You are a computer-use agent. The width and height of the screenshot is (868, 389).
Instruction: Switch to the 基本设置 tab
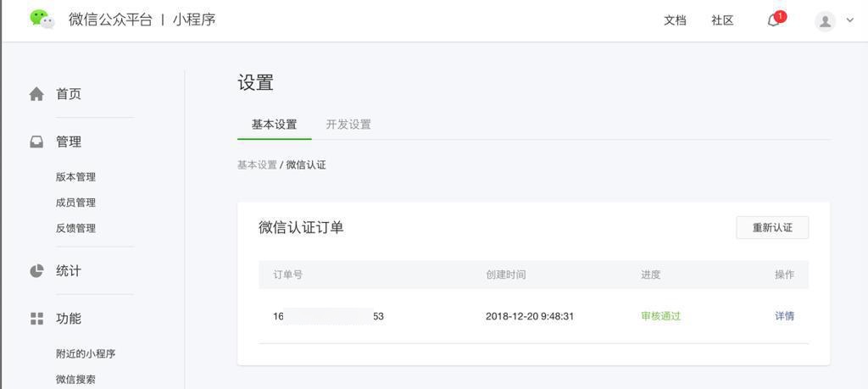(274, 125)
